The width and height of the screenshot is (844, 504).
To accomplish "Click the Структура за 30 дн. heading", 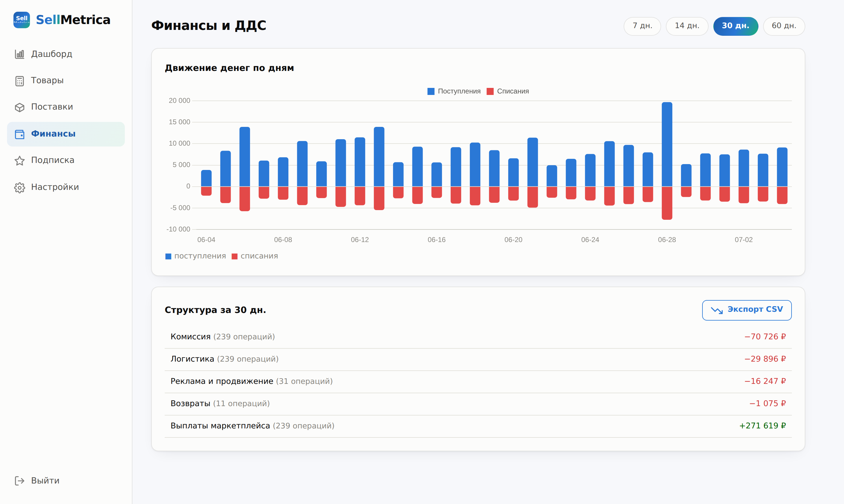I will [x=215, y=310].
